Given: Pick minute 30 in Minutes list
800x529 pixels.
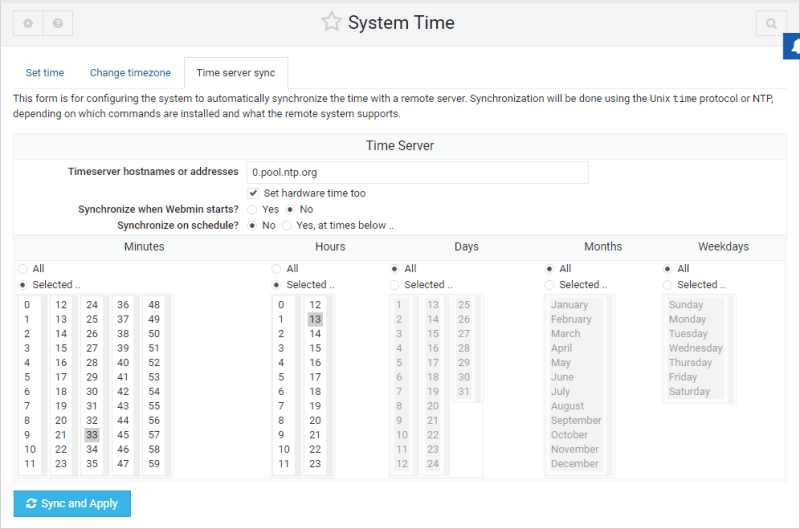Looking at the screenshot, I should [x=92, y=391].
